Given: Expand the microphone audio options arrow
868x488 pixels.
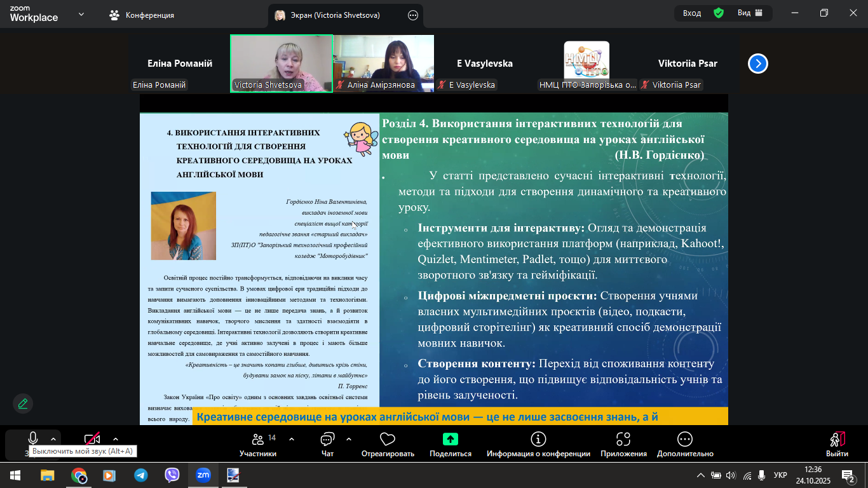Looking at the screenshot, I should 53,439.
